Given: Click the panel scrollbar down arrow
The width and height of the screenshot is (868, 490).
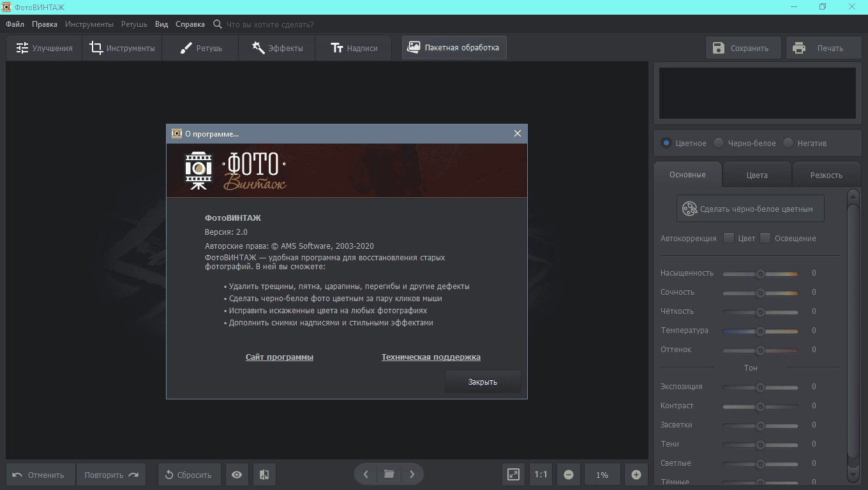Looking at the screenshot, I should pyautogui.click(x=853, y=475).
